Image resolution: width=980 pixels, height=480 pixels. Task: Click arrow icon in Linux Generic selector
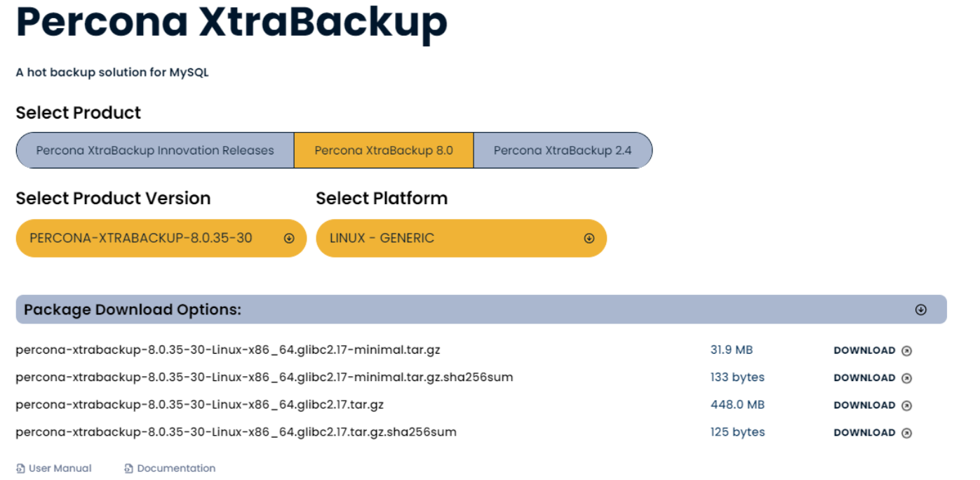tap(589, 239)
